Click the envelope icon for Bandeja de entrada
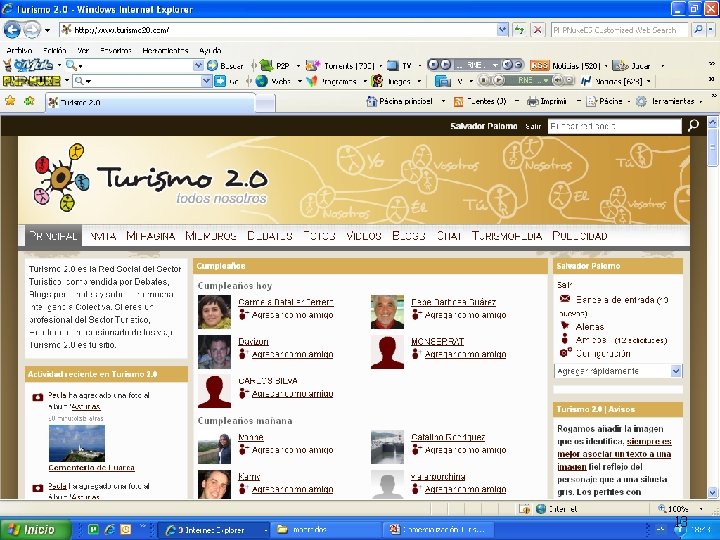Viewport: 720px width, 540px height. 565,299
